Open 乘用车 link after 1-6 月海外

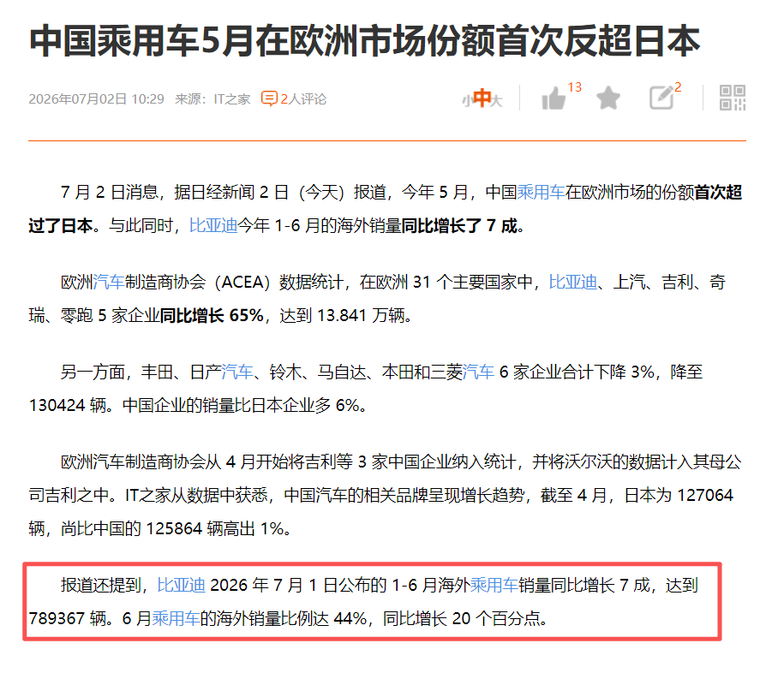(x=494, y=585)
